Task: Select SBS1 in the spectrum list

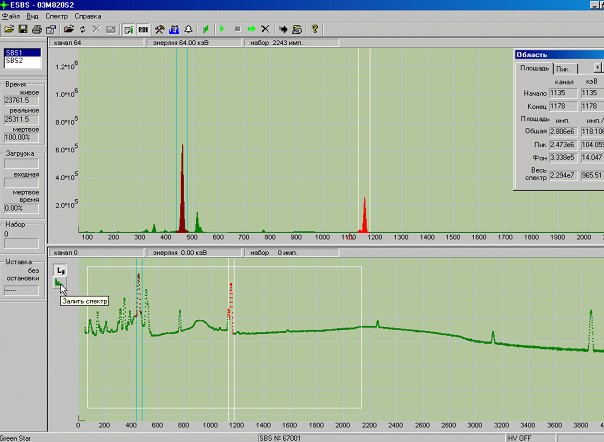Action: [15, 52]
